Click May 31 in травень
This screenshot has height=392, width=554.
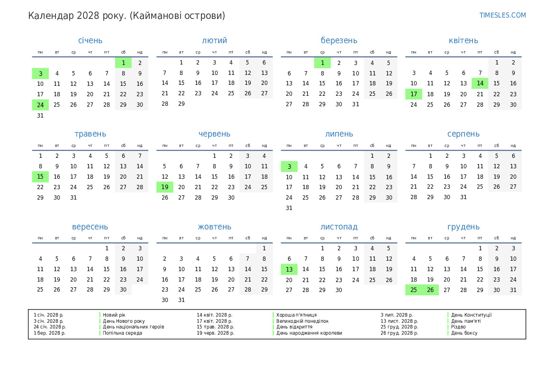point(73,198)
